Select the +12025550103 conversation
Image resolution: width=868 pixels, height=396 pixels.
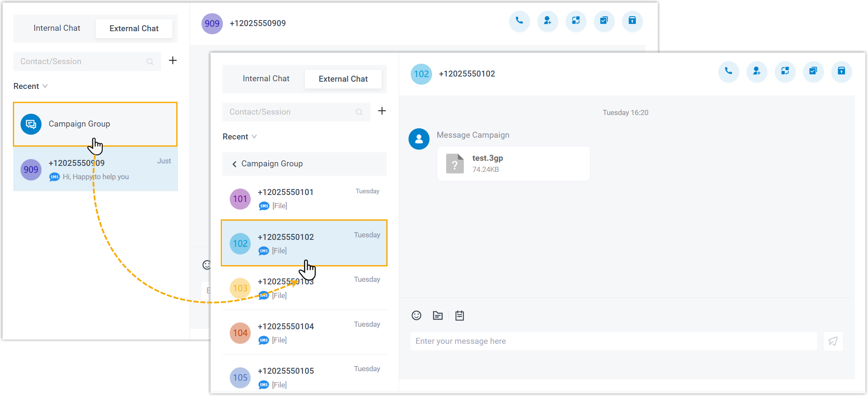click(x=304, y=287)
